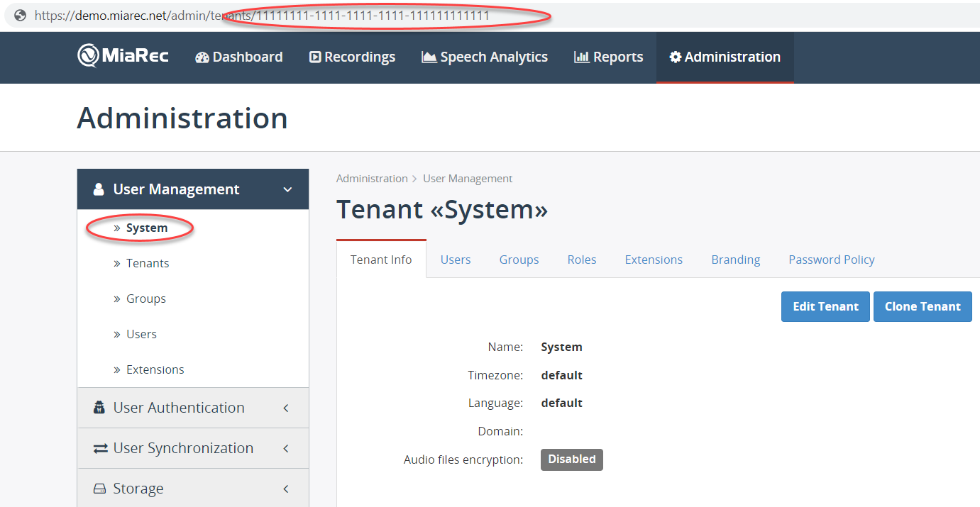Click the MiaRec logo
The image size is (980, 507).
(123, 55)
